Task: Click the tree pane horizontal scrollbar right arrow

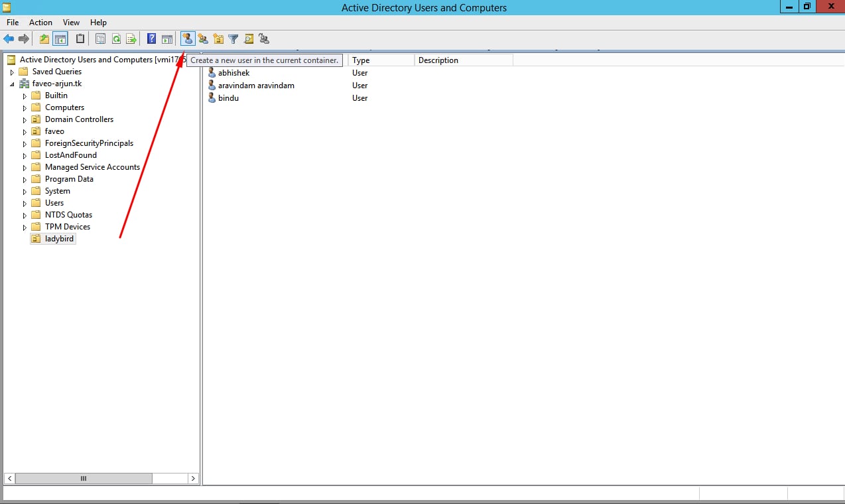Action: [x=193, y=478]
